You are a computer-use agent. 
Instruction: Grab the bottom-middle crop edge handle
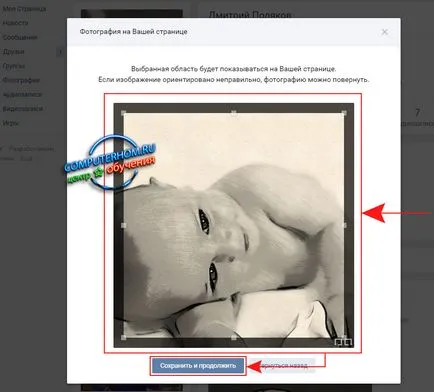[x=234, y=337]
